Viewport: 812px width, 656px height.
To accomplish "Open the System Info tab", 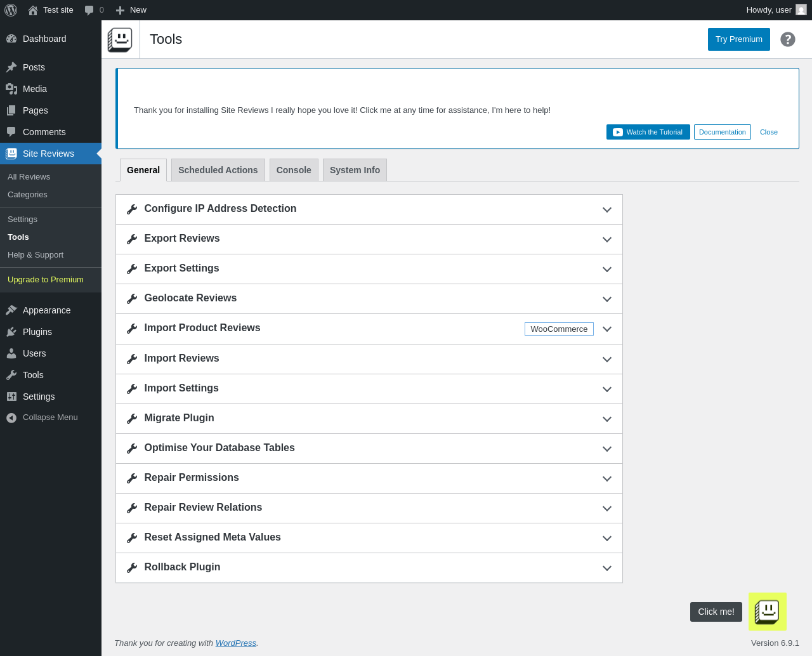I will pos(355,170).
